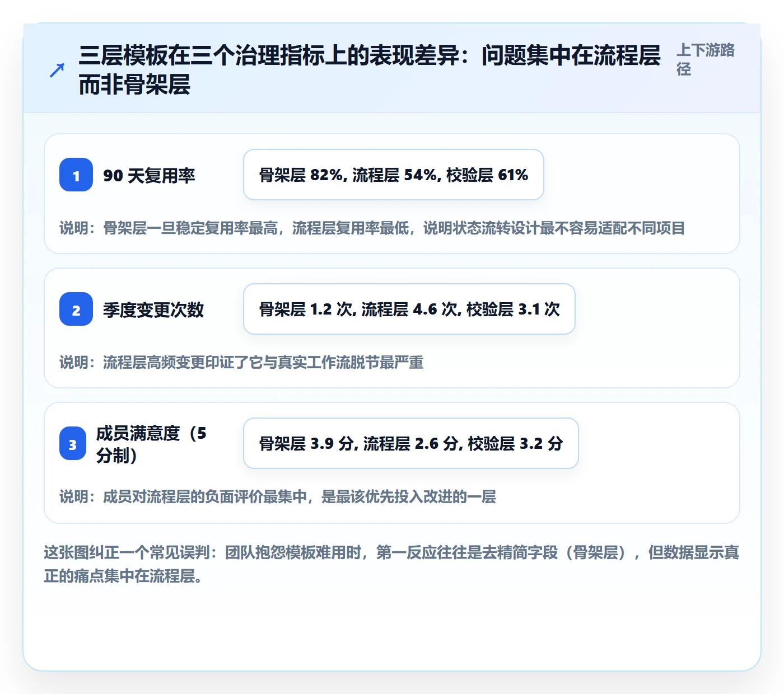The height and width of the screenshot is (694, 784).
Task: Click the blue arrow icon beside the title
Action: coord(57,70)
